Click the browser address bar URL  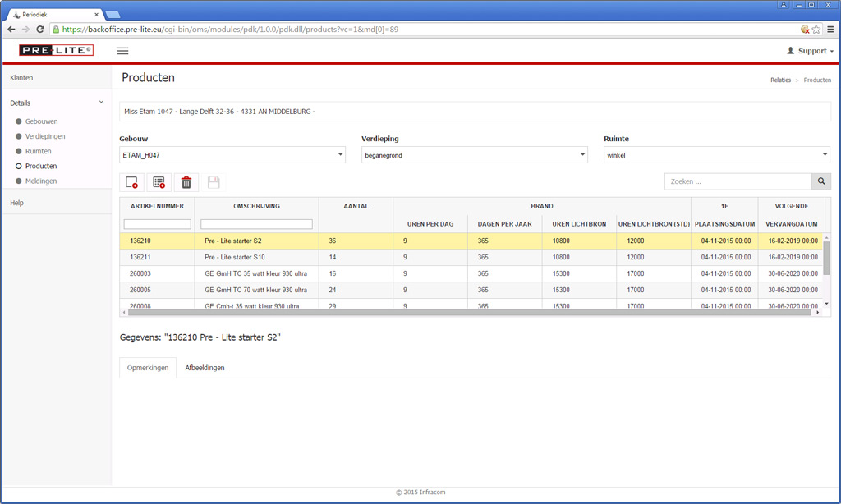(x=230, y=30)
